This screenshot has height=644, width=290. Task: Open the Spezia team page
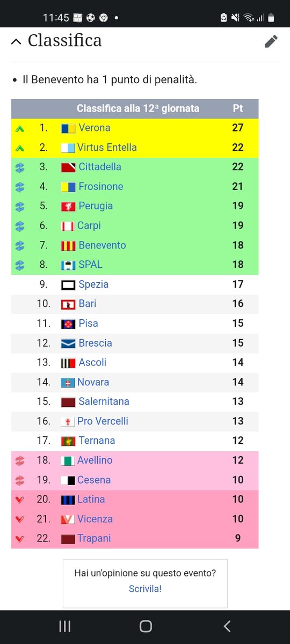tap(93, 284)
